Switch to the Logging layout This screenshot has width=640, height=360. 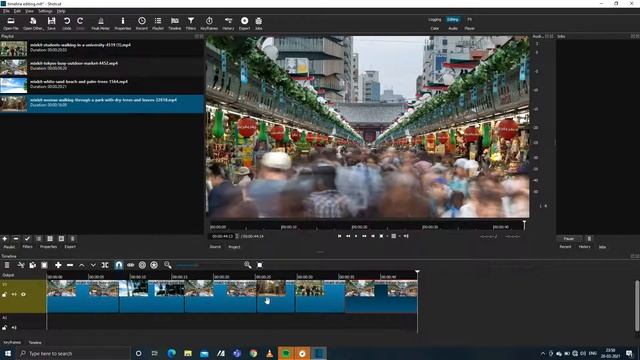435,20
